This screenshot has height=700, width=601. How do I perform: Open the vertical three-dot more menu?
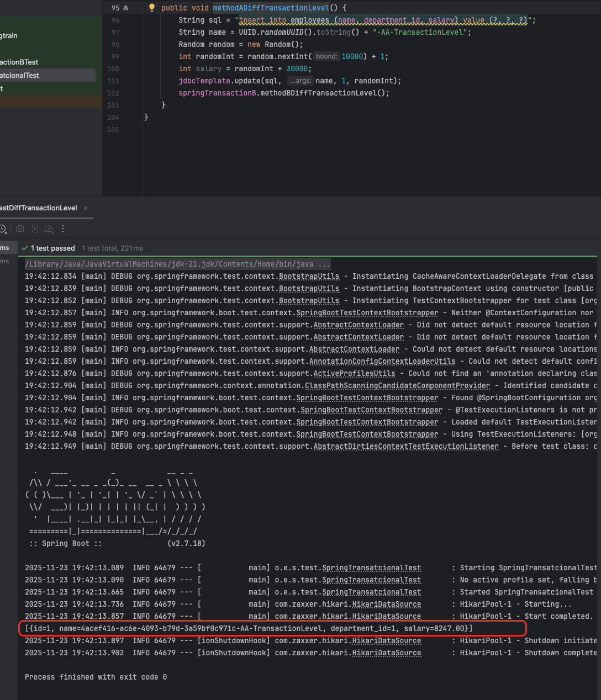(x=63, y=229)
